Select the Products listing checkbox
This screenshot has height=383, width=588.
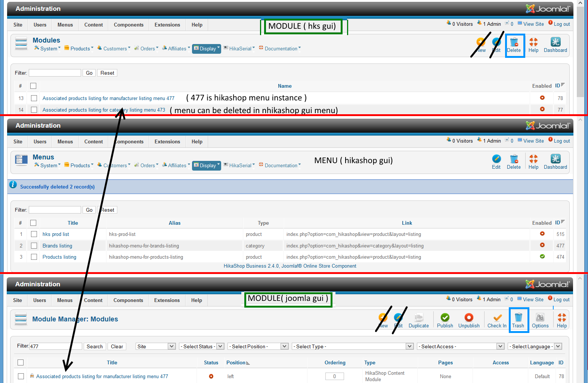[x=34, y=257]
